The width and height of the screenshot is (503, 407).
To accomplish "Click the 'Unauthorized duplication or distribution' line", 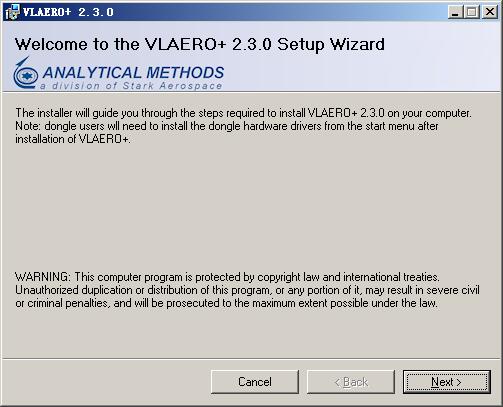I will 247,290.
